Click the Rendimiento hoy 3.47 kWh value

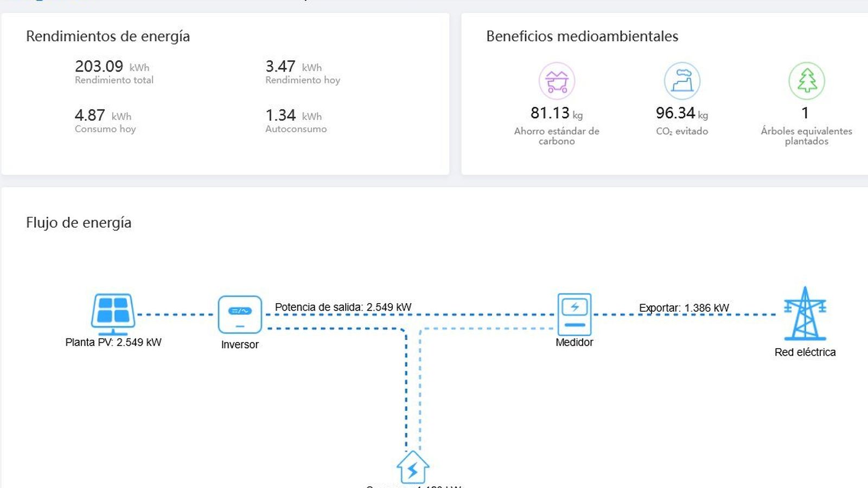(x=280, y=66)
